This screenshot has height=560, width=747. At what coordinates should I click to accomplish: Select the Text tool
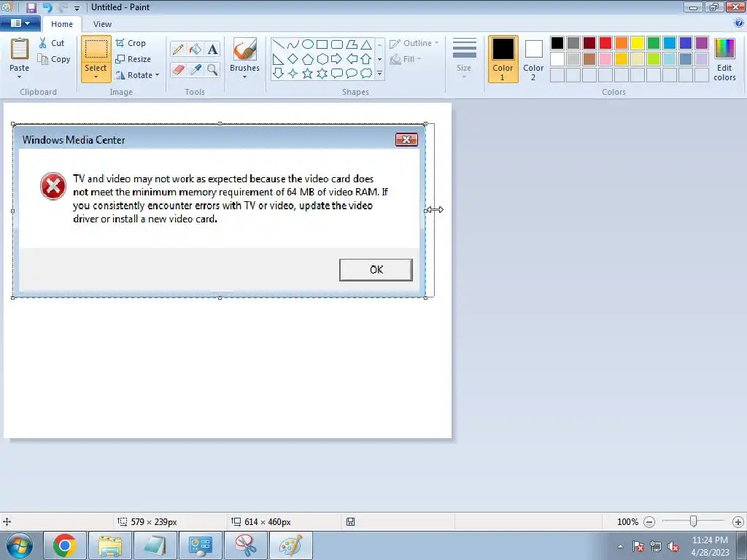[212, 49]
